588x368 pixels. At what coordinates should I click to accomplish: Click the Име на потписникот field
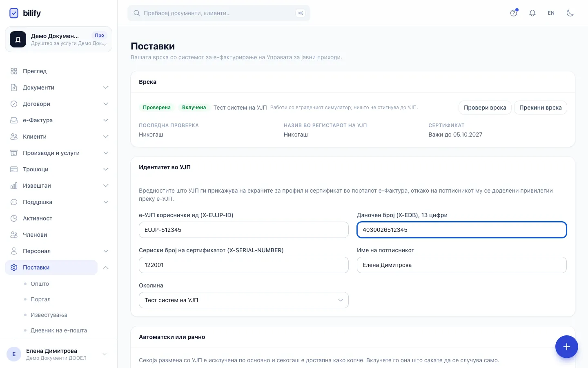pos(462,265)
